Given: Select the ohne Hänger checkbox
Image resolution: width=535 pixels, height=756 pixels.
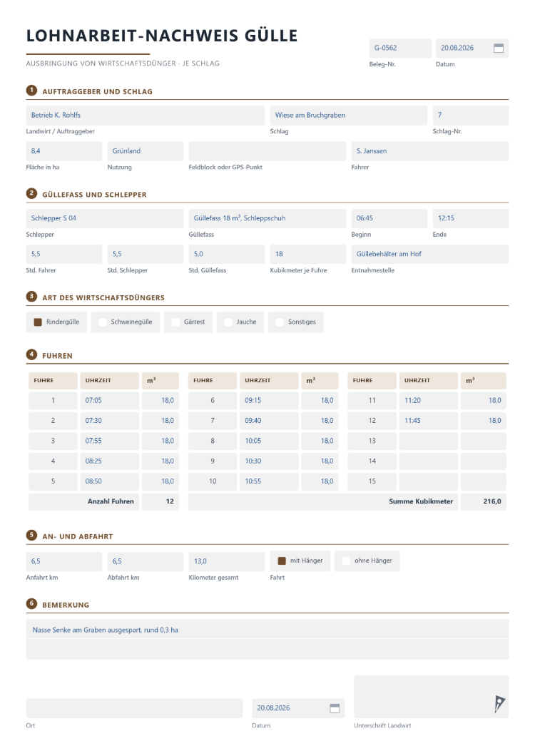Looking at the screenshot, I should (x=346, y=561).
